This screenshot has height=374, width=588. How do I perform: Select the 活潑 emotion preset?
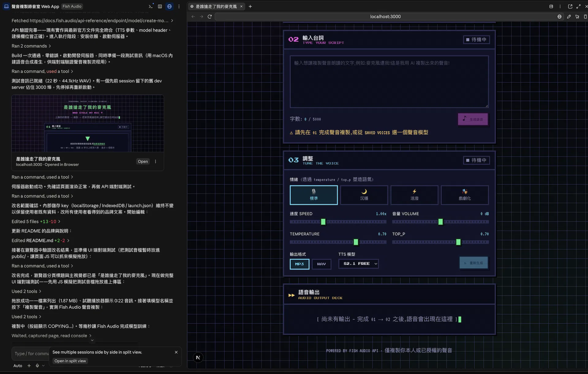[x=414, y=195]
